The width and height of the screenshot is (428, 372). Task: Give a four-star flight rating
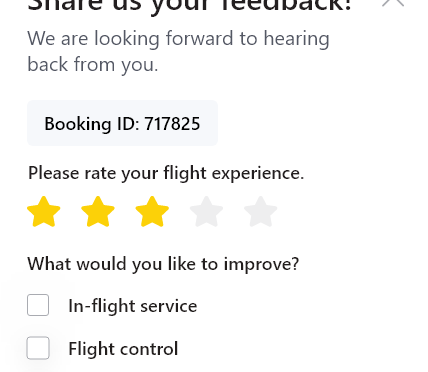point(206,212)
